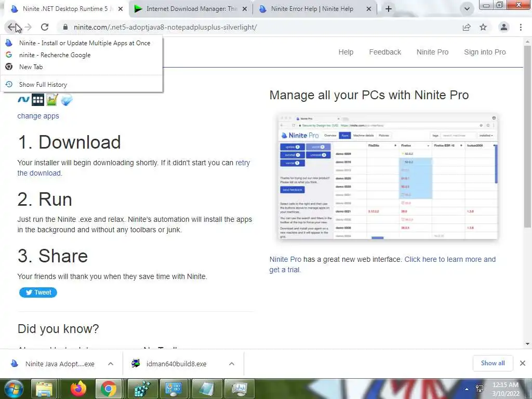Image resolution: width=532 pixels, height=399 pixels.
Task: Open Firefox from the taskbar
Action: click(x=78, y=389)
